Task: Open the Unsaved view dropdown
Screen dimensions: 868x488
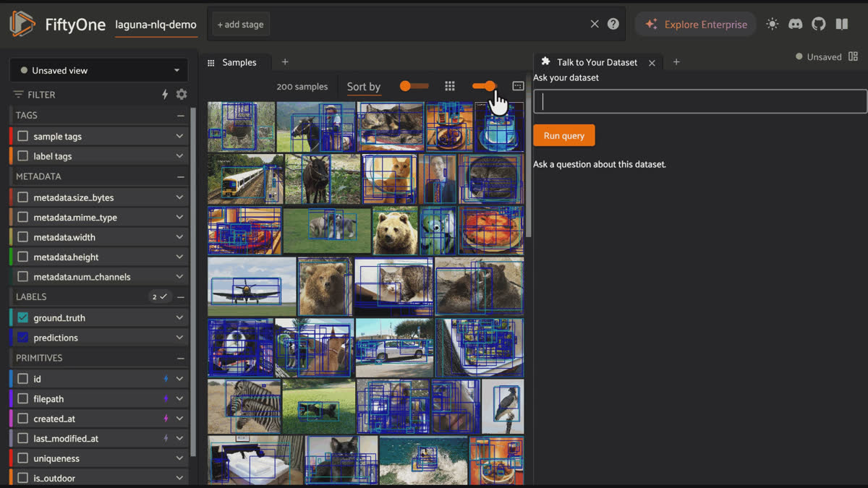Action: click(98, 70)
